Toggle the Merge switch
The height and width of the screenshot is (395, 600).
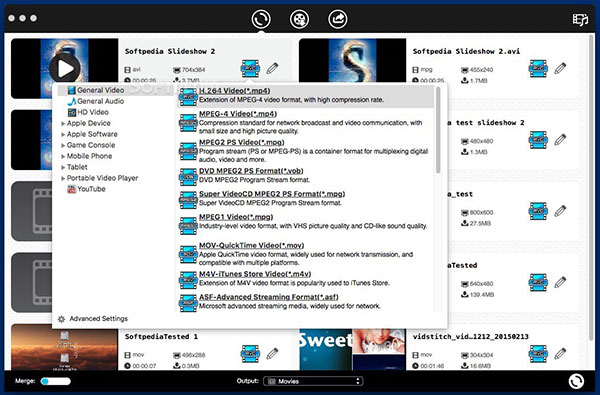(x=56, y=381)
